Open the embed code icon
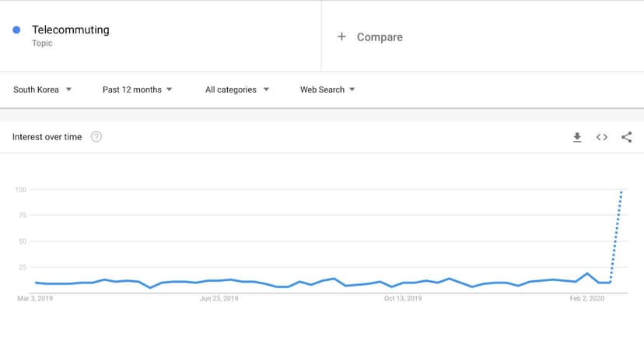This screenshot has height=341, width=644. [x=602, y=137]
